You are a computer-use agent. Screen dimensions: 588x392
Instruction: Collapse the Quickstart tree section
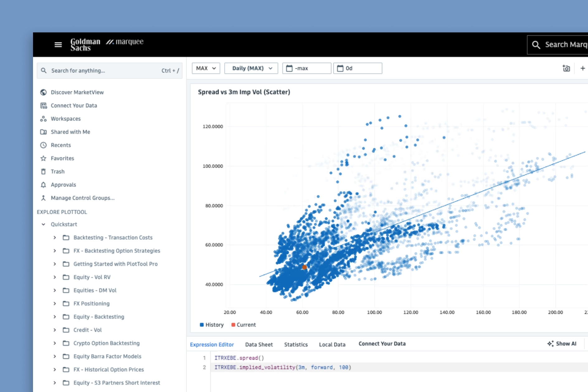point(44,224)
